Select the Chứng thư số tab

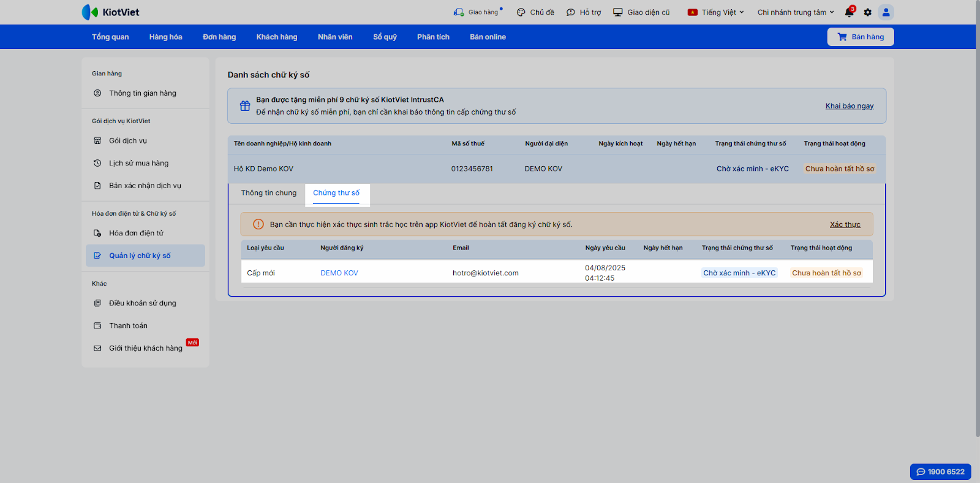click(x=336, y=193)
